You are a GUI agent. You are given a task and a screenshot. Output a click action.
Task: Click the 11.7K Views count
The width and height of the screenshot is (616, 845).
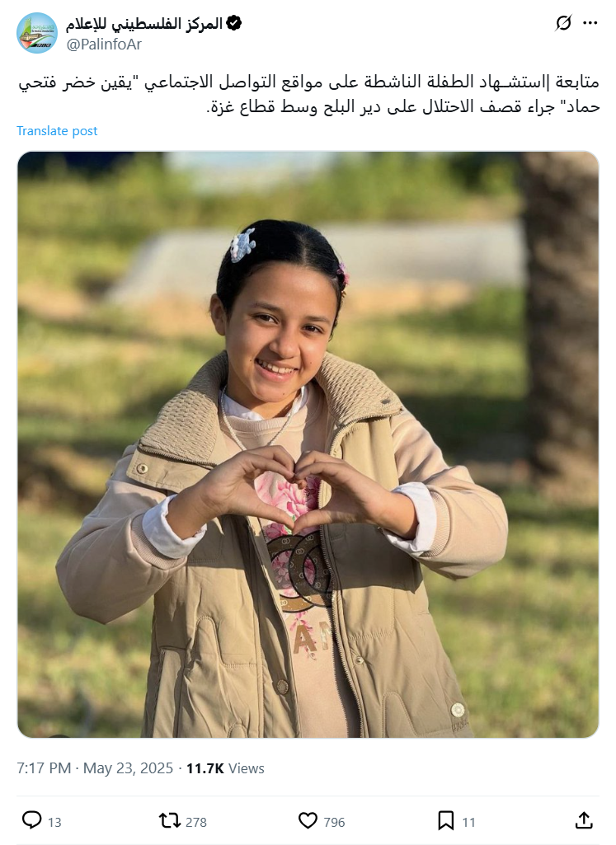coord(225,768)
